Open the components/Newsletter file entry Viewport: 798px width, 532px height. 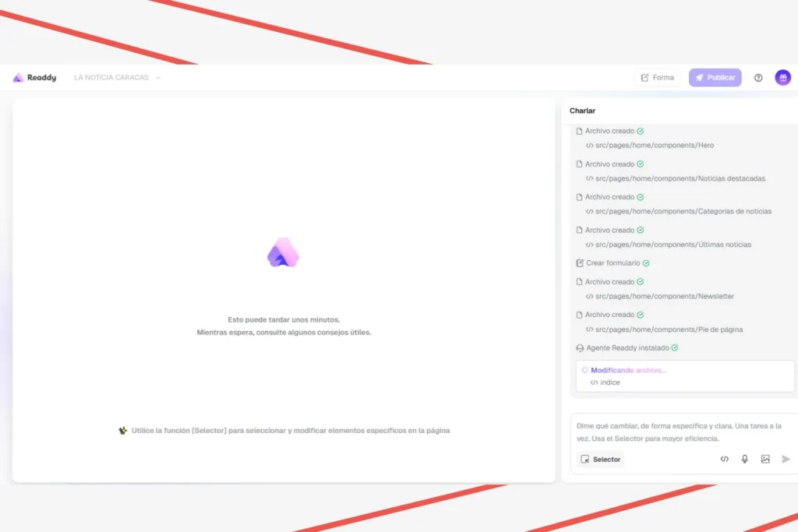[x=664, y=297]
